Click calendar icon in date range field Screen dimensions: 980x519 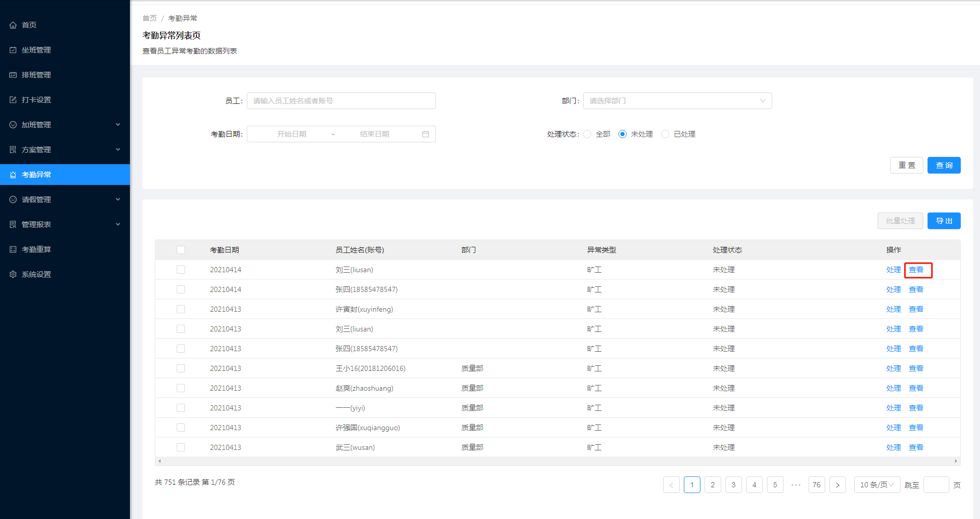click(426, 134)
